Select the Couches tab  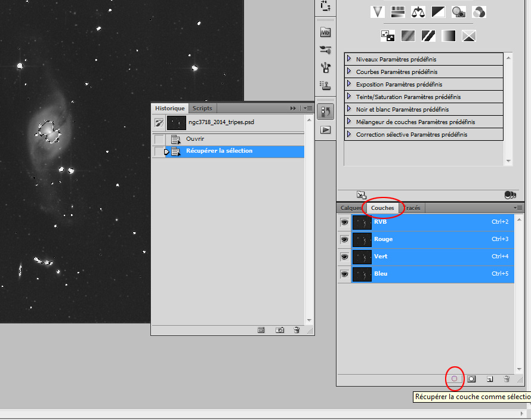pos(382,208)
